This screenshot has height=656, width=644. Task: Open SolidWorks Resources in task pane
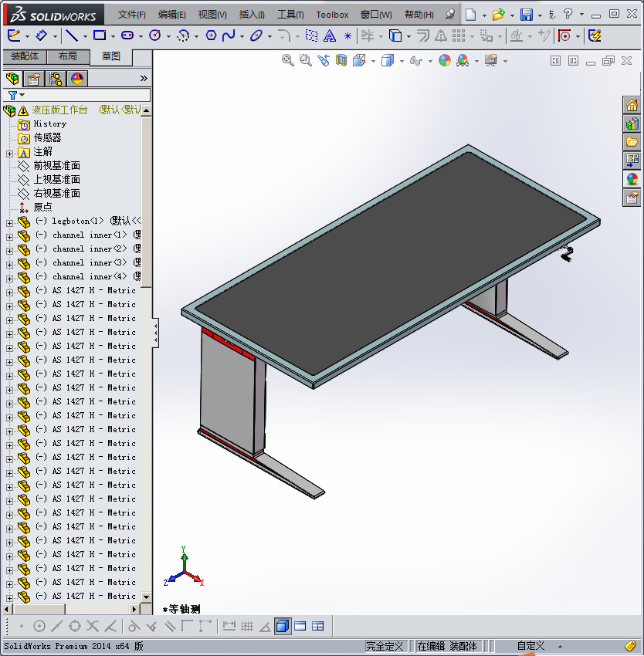click(632, 106)
